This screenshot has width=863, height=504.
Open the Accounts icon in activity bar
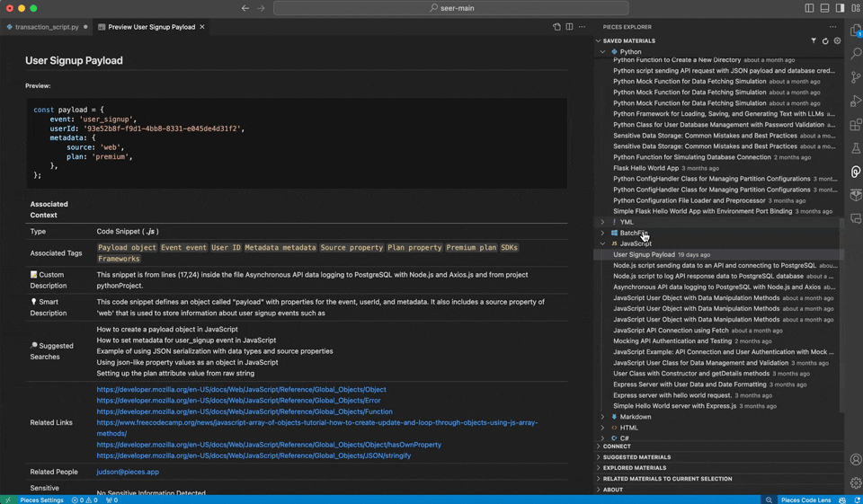(x=856, y=459)
